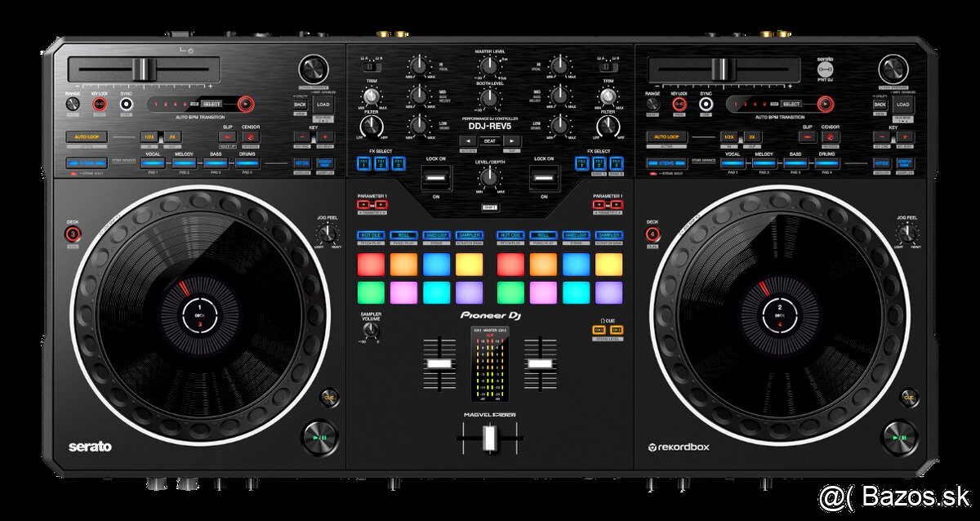
Task: Start Auto BPM Transition on left deck
Action: (246, 105)
